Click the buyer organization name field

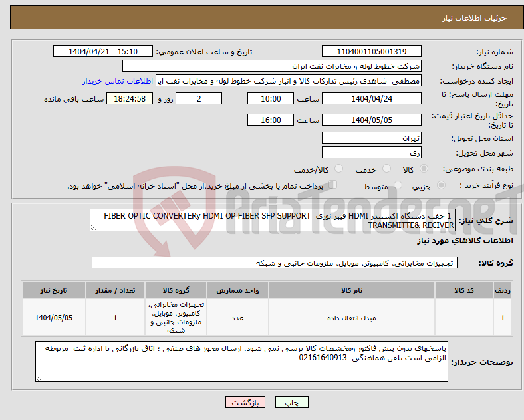tap(272, 66)
